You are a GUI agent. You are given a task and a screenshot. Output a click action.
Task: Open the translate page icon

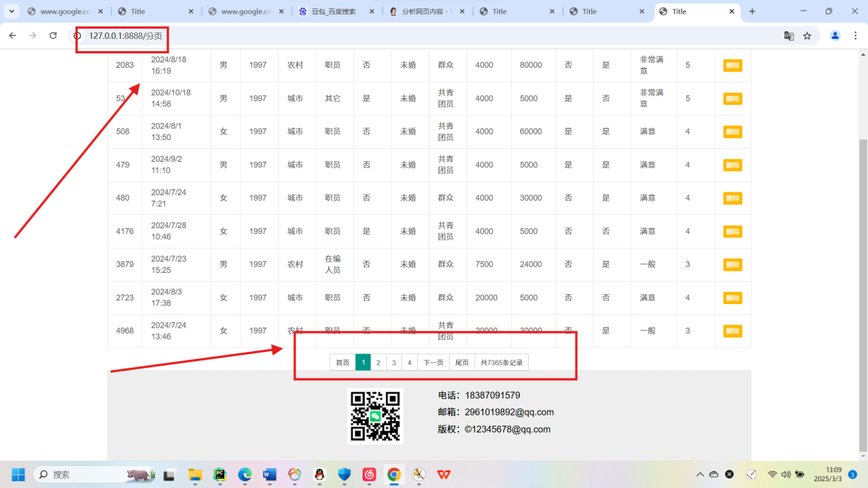point(789,36)
